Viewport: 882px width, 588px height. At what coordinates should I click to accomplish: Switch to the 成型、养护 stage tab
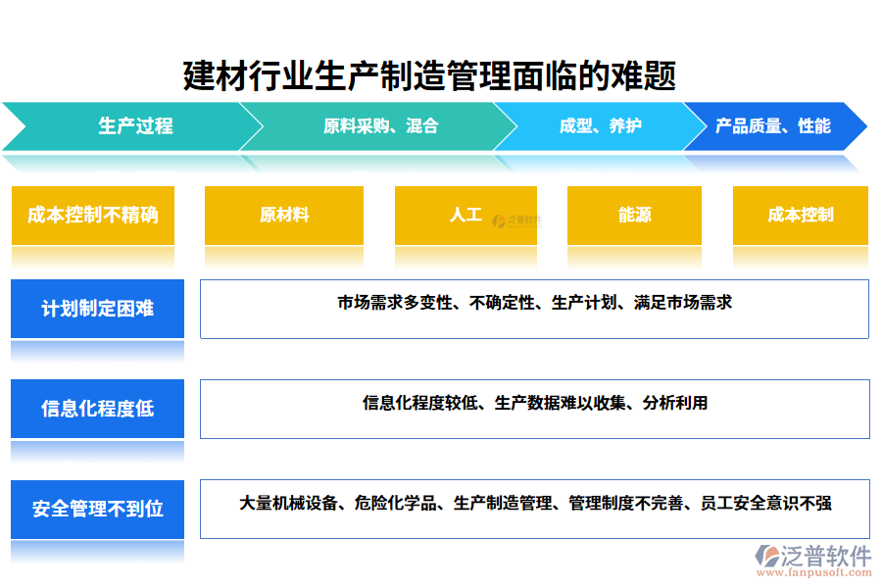tap(603, 126)
